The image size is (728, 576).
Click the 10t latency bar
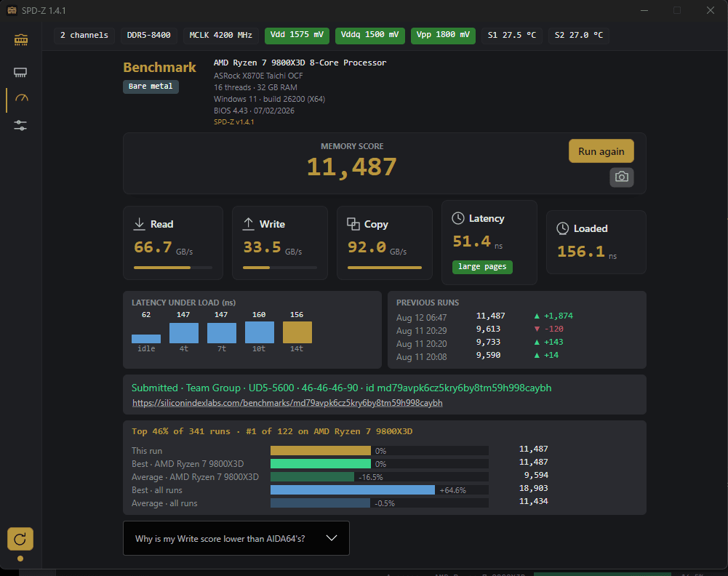(x=259, y=332)
